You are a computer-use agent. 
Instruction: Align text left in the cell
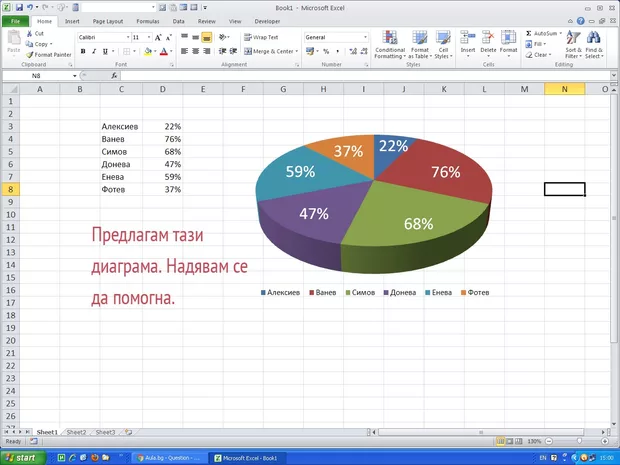click(x=185, y=51)
